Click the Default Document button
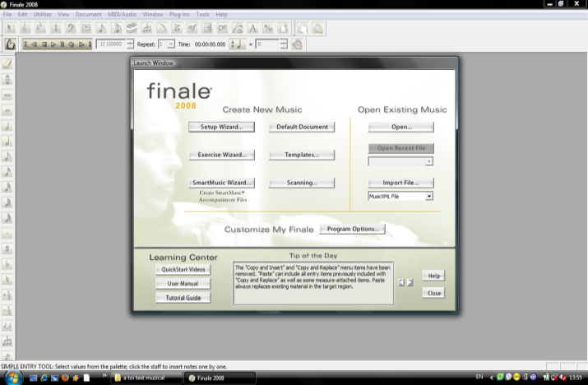 (x=302, y=127)
